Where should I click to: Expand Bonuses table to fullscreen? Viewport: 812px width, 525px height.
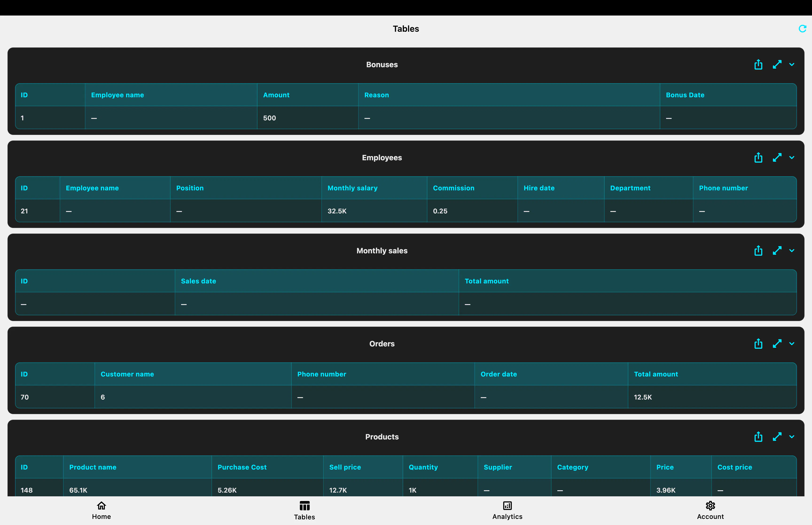[x=777, y=64]
